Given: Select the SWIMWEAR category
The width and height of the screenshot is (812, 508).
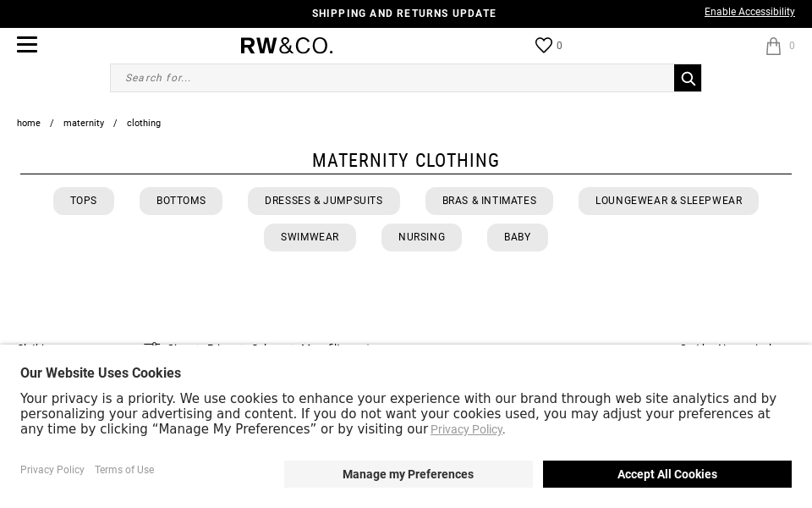Looking at the screenshot, I should coord(310,237).
